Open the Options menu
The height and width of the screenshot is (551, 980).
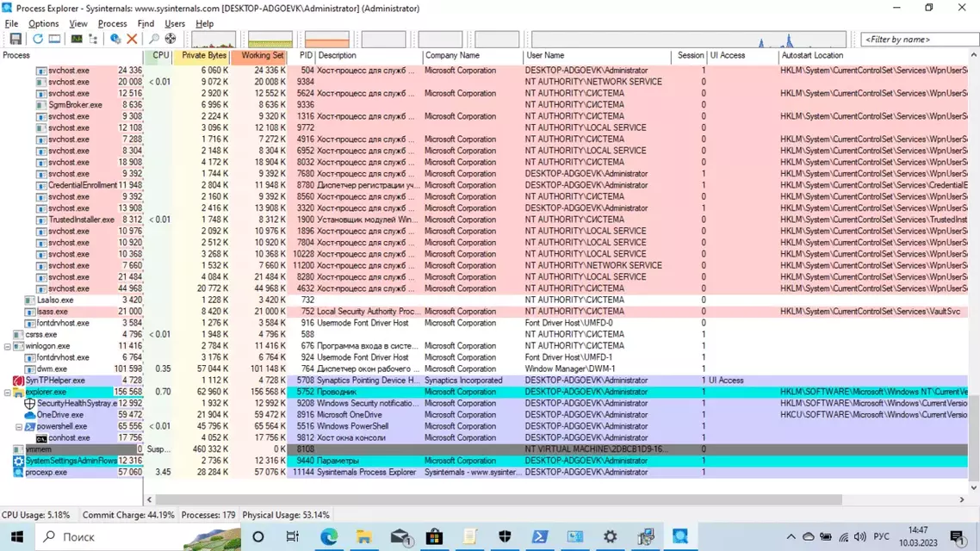[x=43, y=24]
